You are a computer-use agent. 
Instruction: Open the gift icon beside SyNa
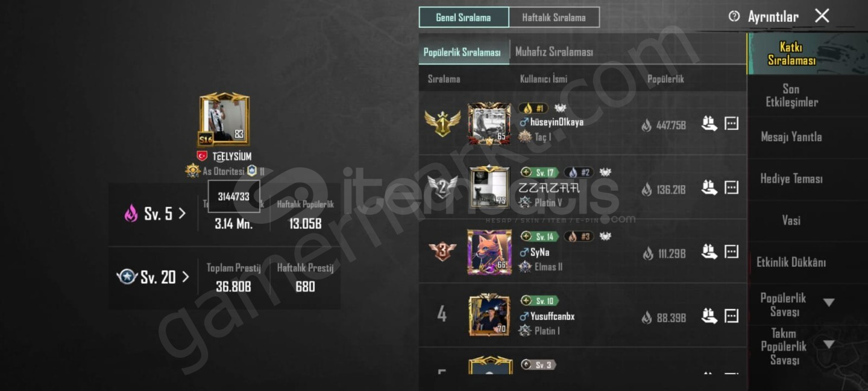pyautogui.click(x=709, y=252)
